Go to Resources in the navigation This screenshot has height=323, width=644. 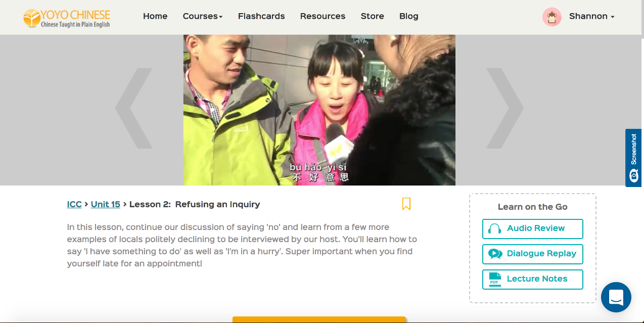323,16
